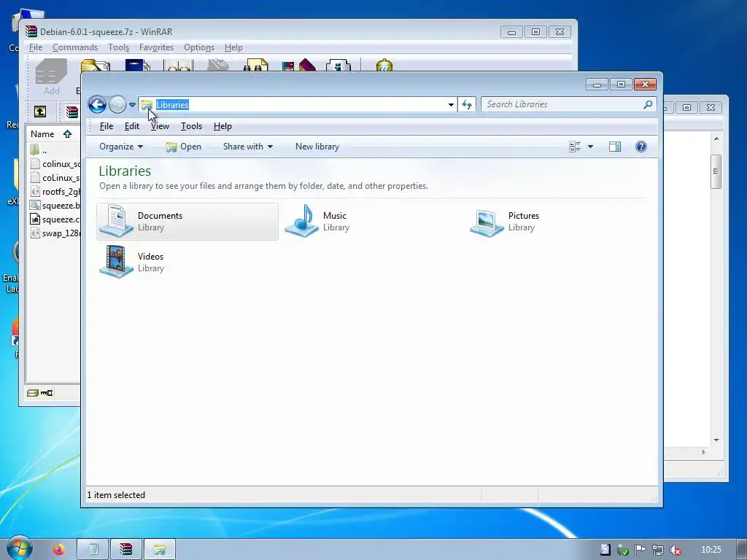This screenshot has height=560, width=747.
Task: Change view with the views icon
Action: coord(575,147)
